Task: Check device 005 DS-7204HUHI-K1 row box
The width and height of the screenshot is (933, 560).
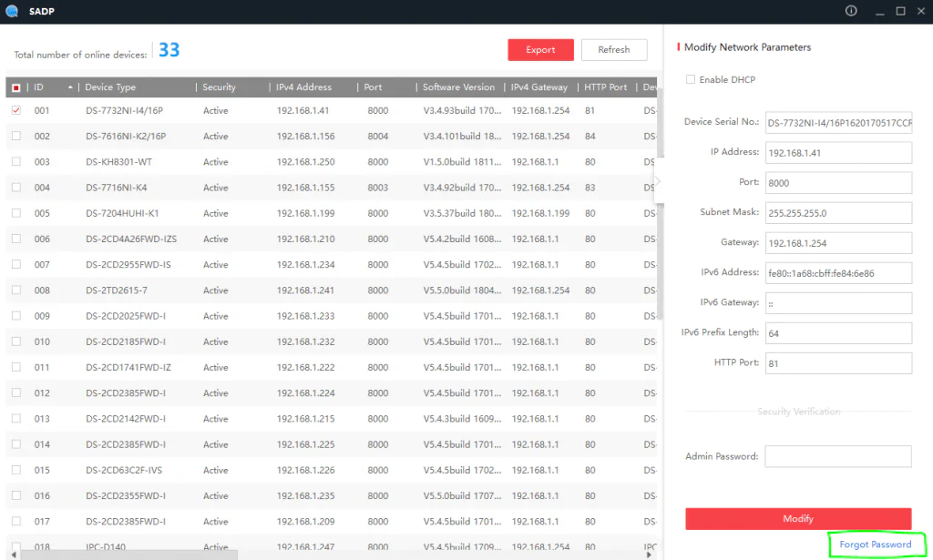Action: (16, 213)
